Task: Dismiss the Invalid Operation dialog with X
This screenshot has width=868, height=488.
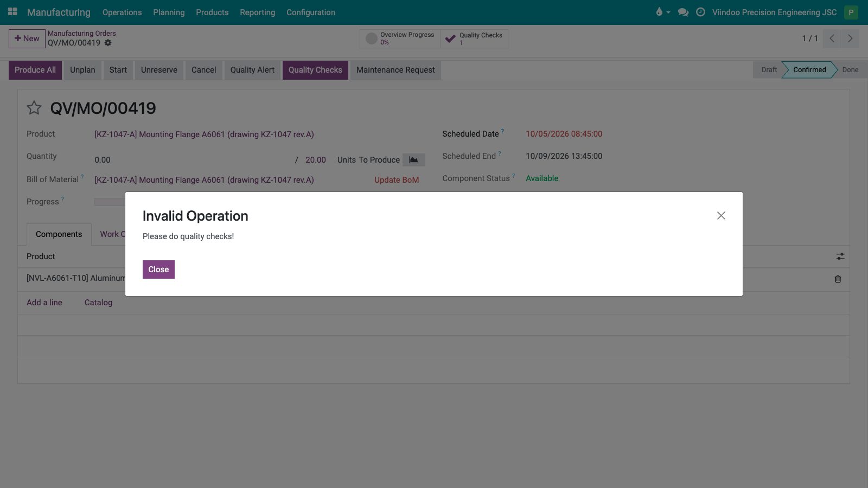Action: 721,216
